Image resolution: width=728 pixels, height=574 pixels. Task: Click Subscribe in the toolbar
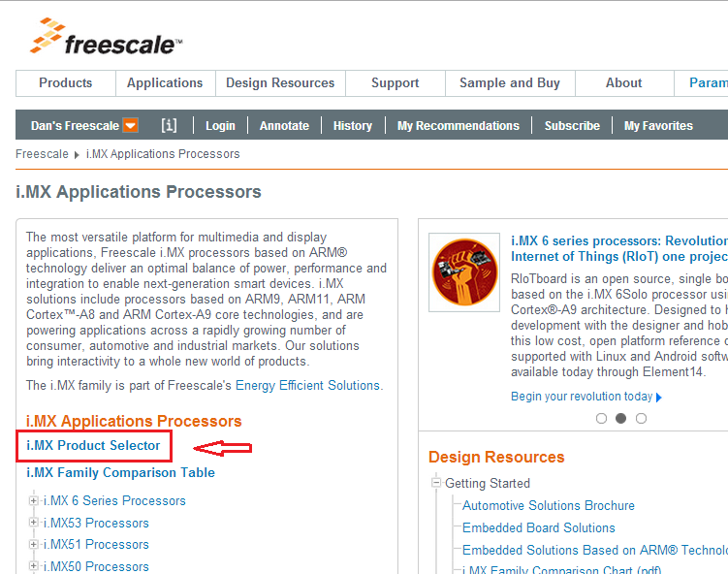pyautogui.click(x=572, y=126)
